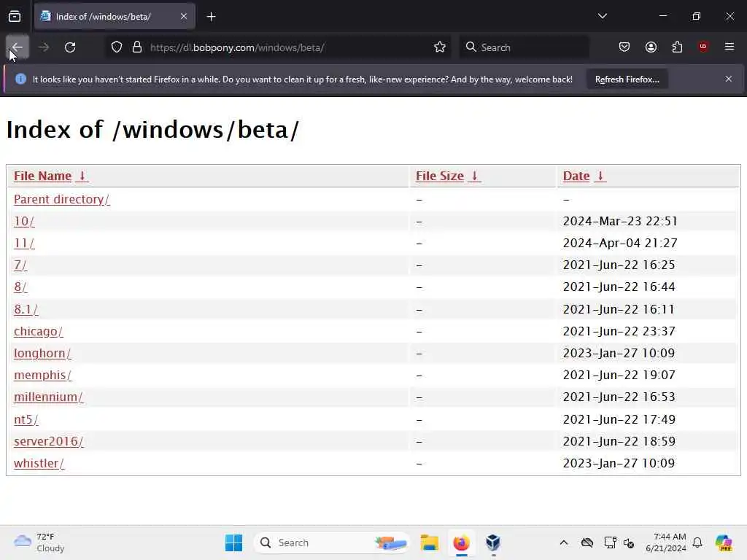
Task: Click the display/network tray icon
Action: pyautogui.click(x=611, y=542)
